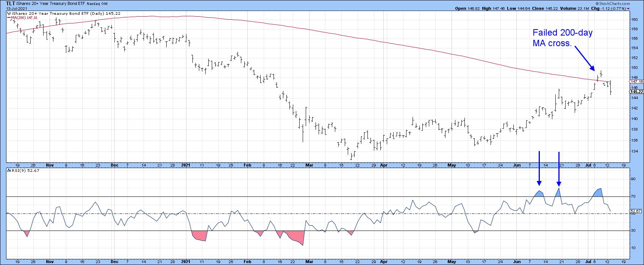Click 2021 on the price panel date axis
Viewport: 644px width, 265px height.
tap(186, 165)
